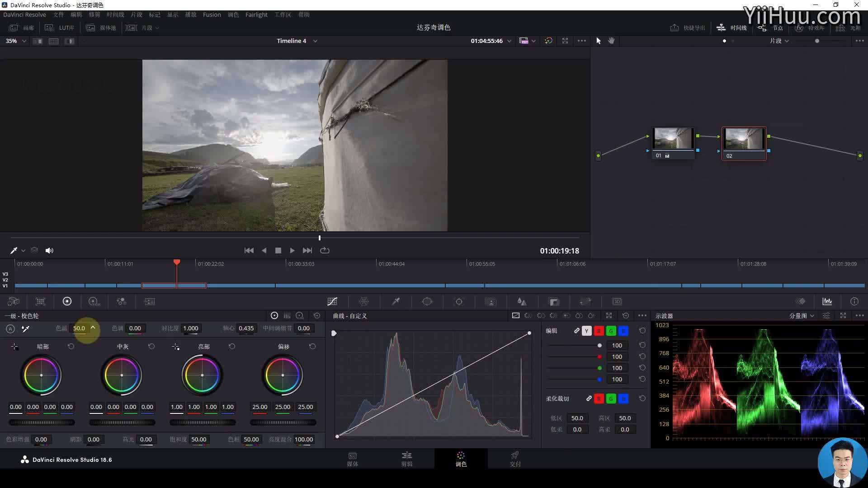This screenshot has width=868, height=488.
Task: Expand the viewer timecode options dropdown
Action: 509,41
